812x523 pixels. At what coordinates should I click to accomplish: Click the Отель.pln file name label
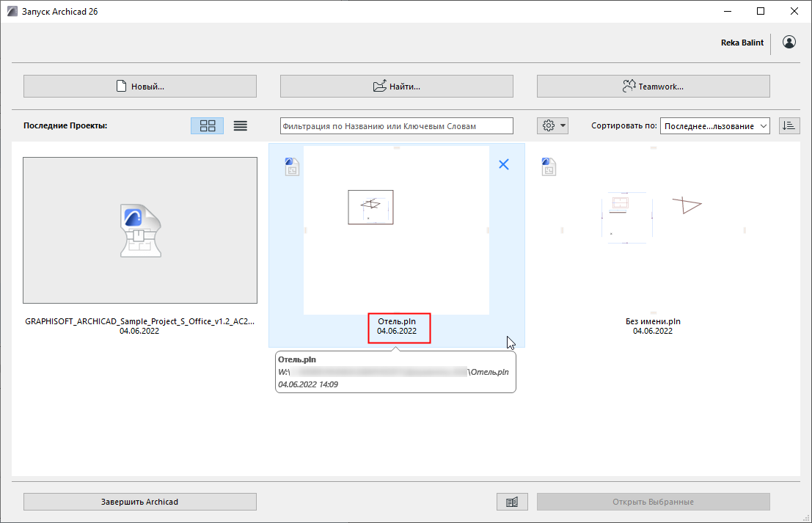pos(397,321)
